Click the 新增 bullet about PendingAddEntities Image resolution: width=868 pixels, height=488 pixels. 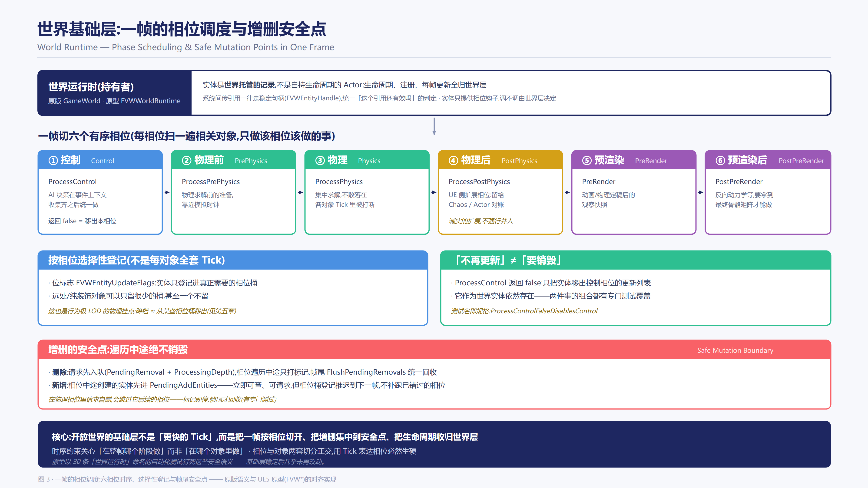click(x=247, y=385)
